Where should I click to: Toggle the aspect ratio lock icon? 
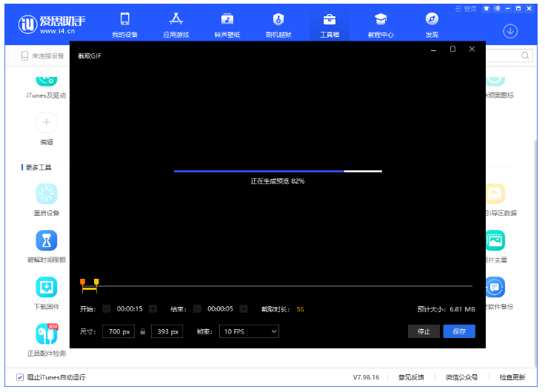[142, 331]
